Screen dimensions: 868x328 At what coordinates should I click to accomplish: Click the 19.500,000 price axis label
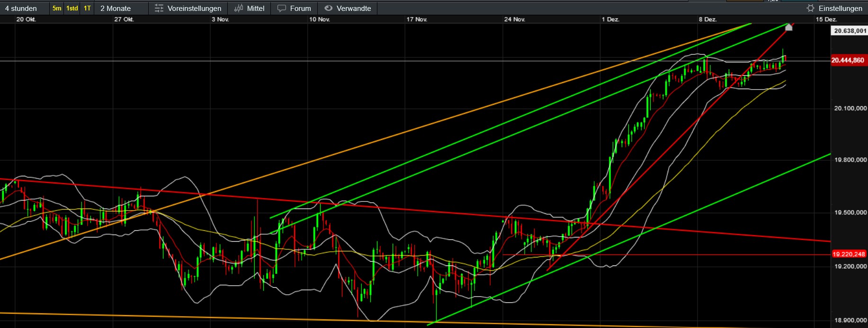[x=850, y=212]
